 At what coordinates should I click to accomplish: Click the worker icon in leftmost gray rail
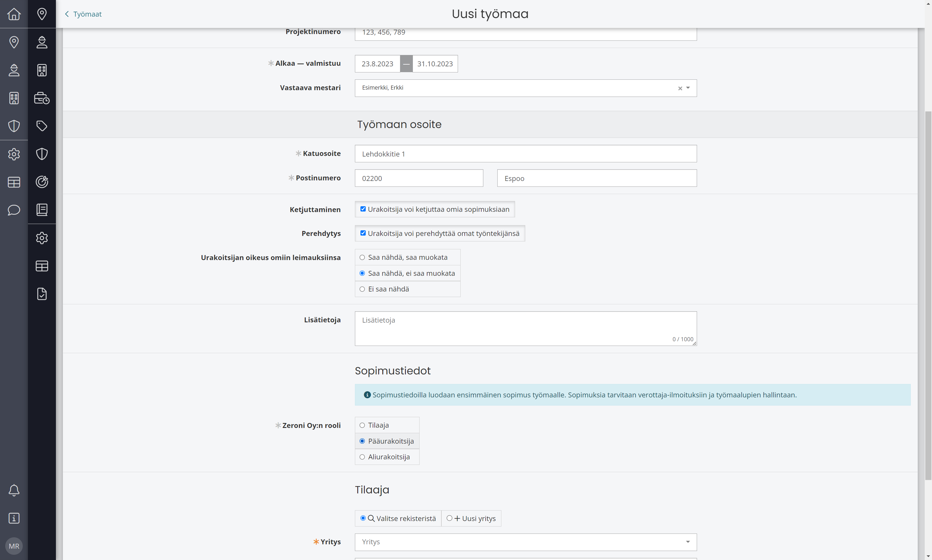point(14,70)
